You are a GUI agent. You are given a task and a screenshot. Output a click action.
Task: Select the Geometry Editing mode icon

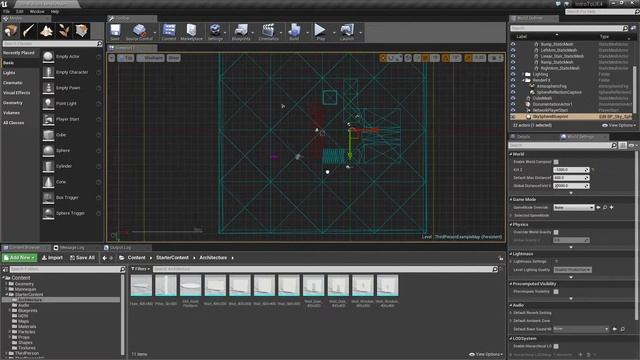[81, 31]
